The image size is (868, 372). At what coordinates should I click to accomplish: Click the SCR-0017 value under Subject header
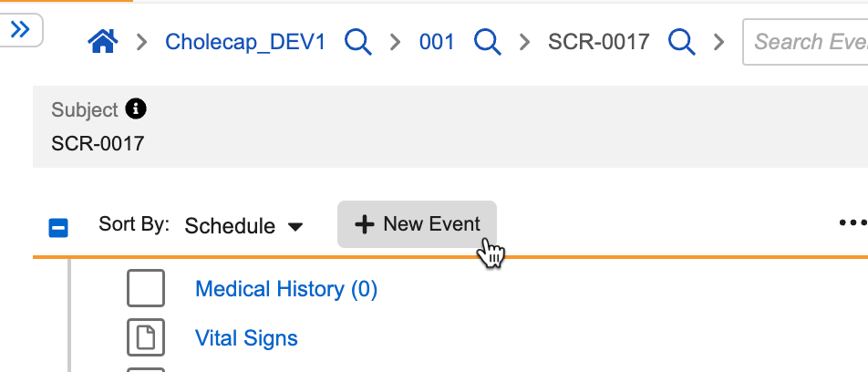(98, 143)
